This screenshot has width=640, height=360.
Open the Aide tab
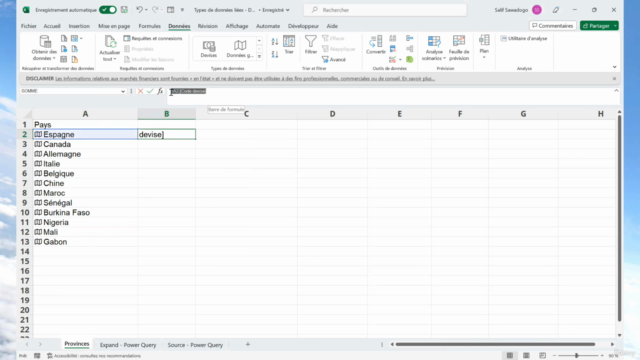click(332, 26)
